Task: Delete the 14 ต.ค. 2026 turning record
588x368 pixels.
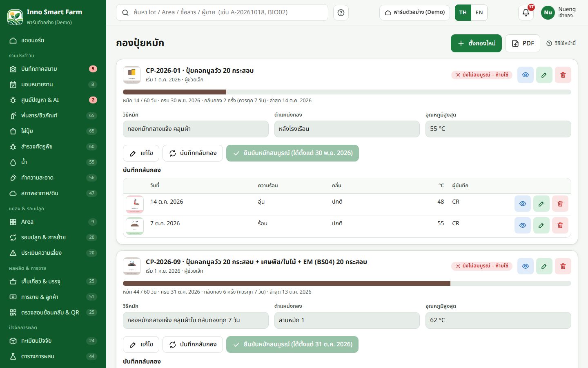Action: tap(560, 204)
